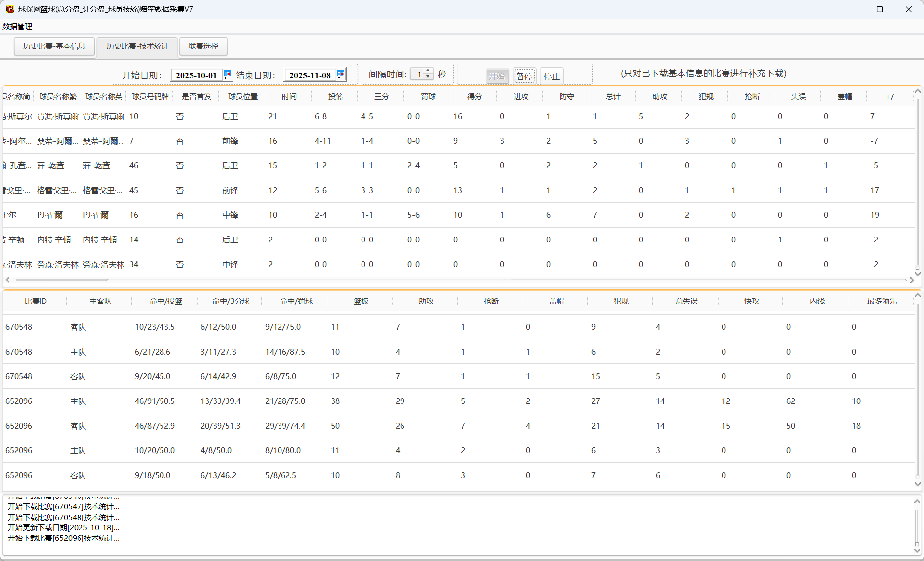
Task: Switch to 历史比赛-基本信息 tab
Action: 54,46
